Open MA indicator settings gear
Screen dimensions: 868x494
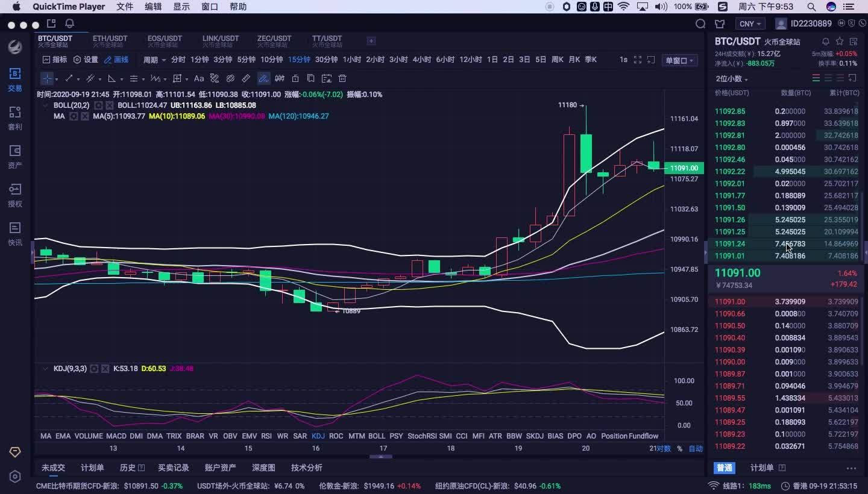pyautogui.click(x=74, y=116)
